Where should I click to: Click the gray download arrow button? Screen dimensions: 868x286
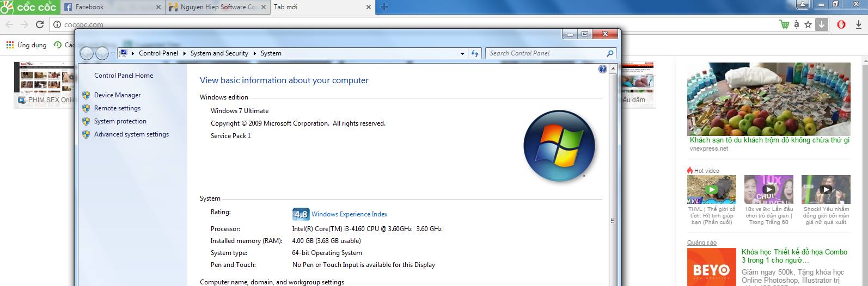[822, 24]
